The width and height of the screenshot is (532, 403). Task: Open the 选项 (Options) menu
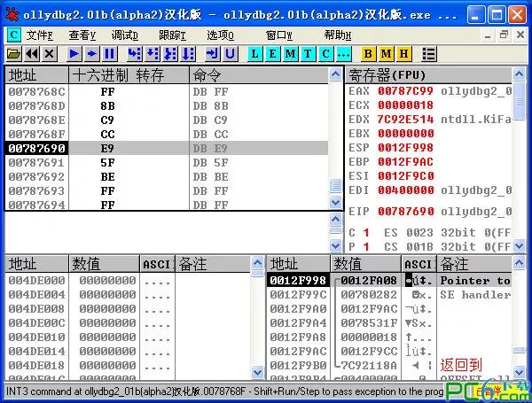[220, 35]
